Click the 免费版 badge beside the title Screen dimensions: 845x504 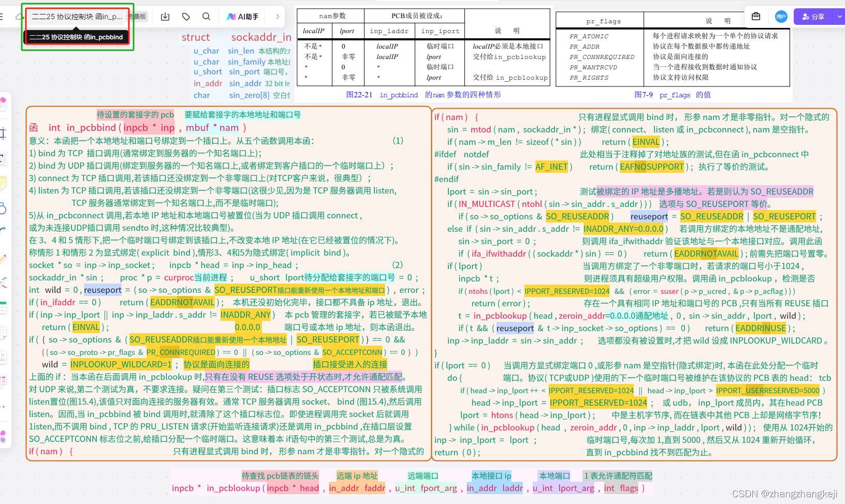coord(138,17)
